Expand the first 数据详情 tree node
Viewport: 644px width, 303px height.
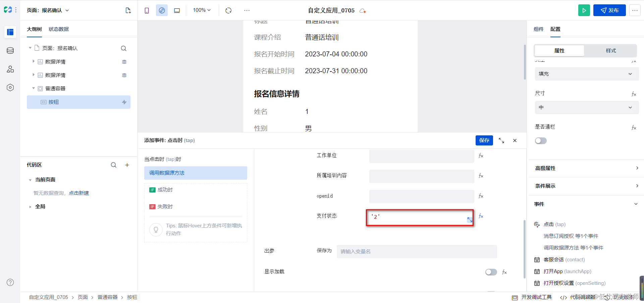[34, 61]
